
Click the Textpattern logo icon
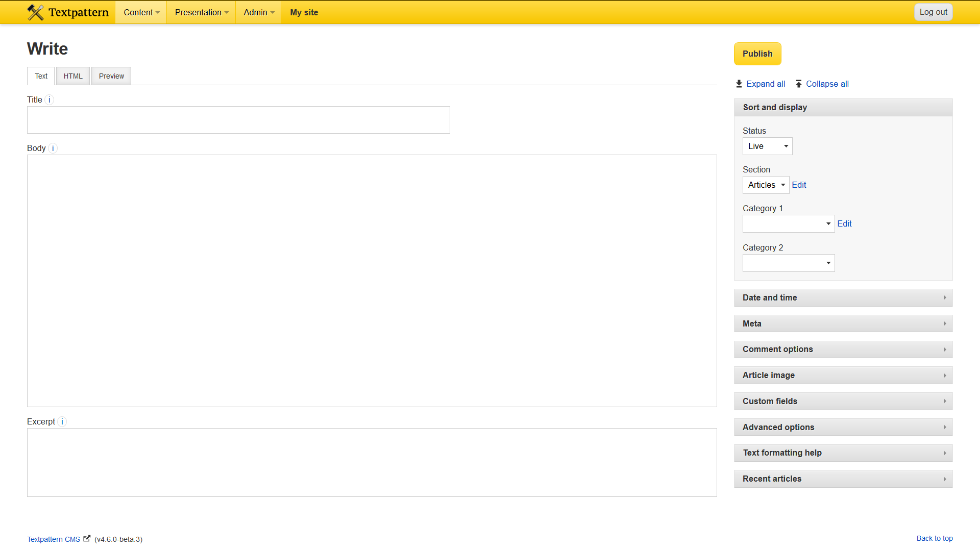coord(35,12)
